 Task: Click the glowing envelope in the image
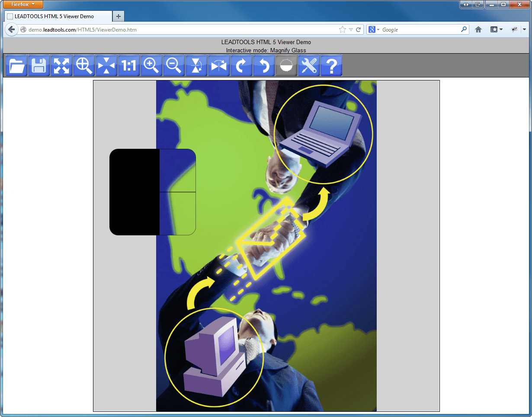pyautogui.click(x=270, y=238)
